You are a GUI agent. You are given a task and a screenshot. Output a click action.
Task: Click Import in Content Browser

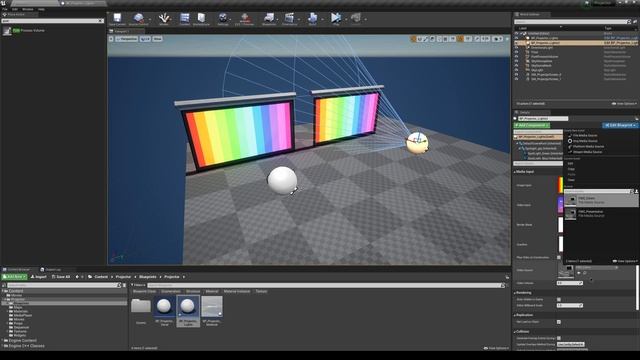(39, 277)
